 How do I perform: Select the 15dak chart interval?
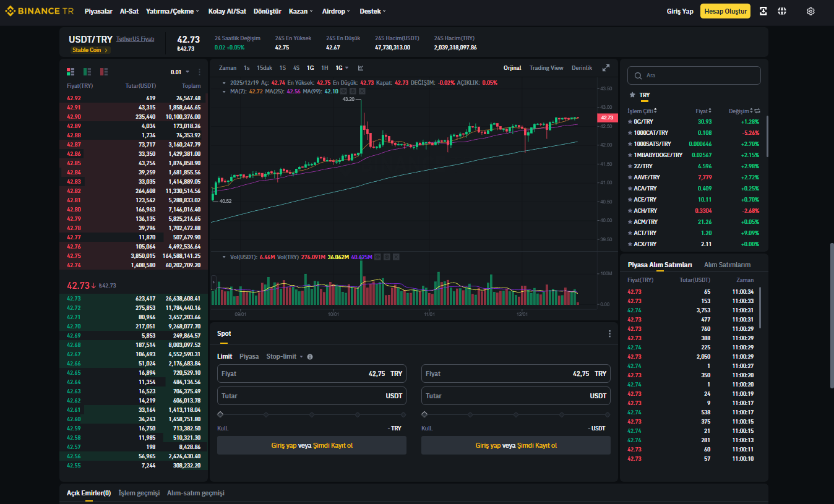264,68
